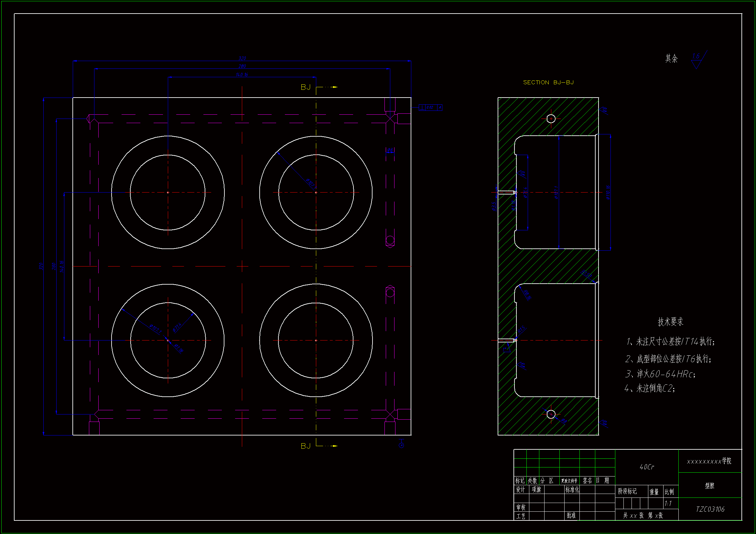This screenshot has width=756, height=534.
Task: Select the 320 horizontal dimension text
Action: [x=242, y=58]
